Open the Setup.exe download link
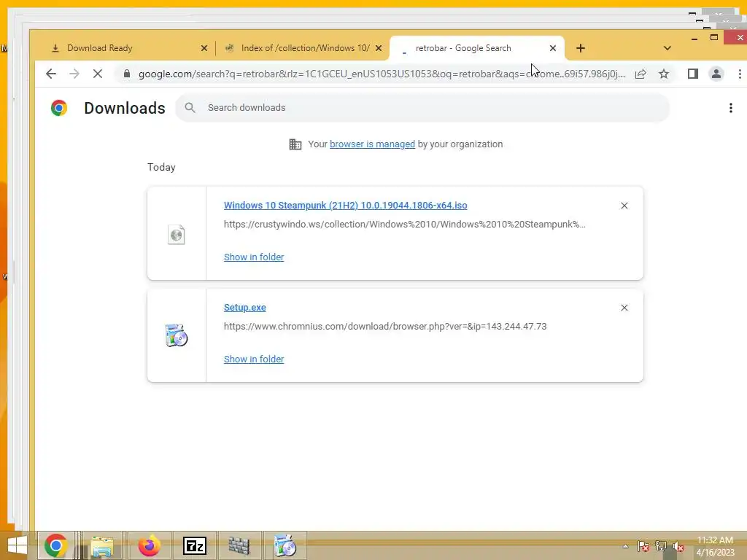 coord(245,308)
